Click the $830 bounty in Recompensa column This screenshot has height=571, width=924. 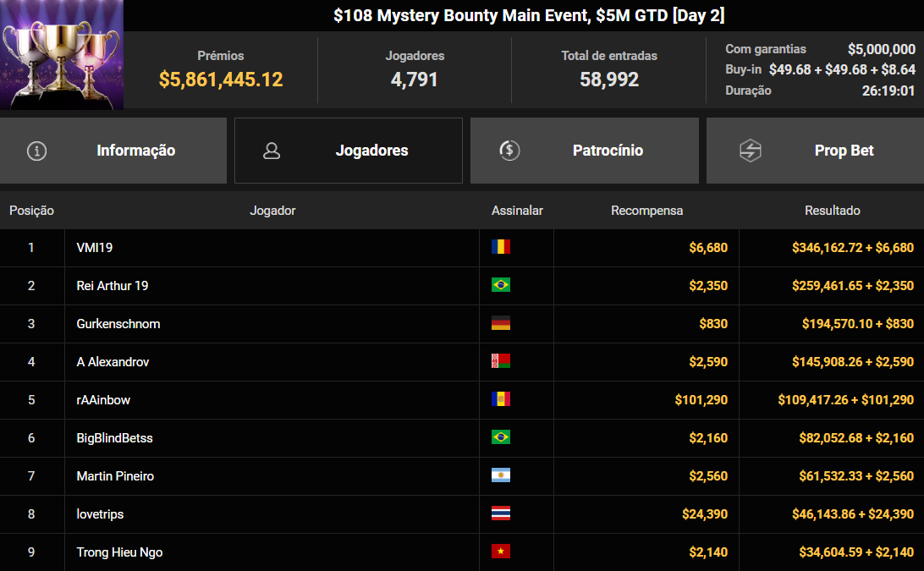point(713,323)
